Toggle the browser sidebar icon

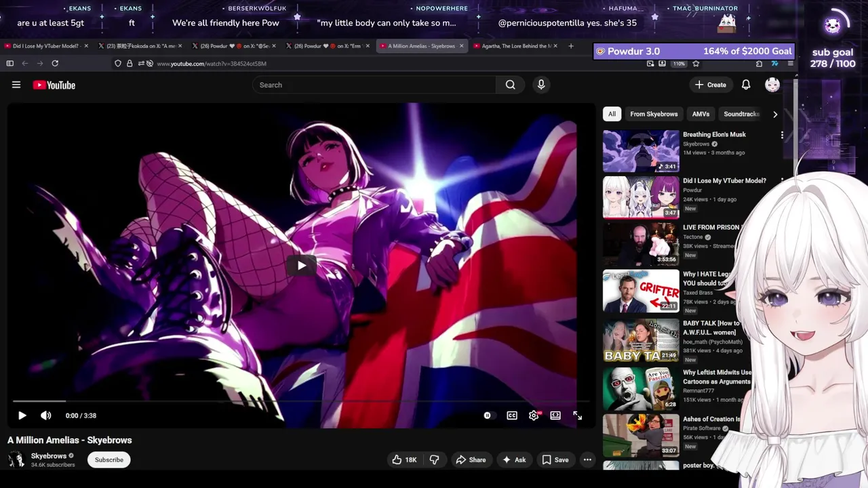tap(9, 63)
